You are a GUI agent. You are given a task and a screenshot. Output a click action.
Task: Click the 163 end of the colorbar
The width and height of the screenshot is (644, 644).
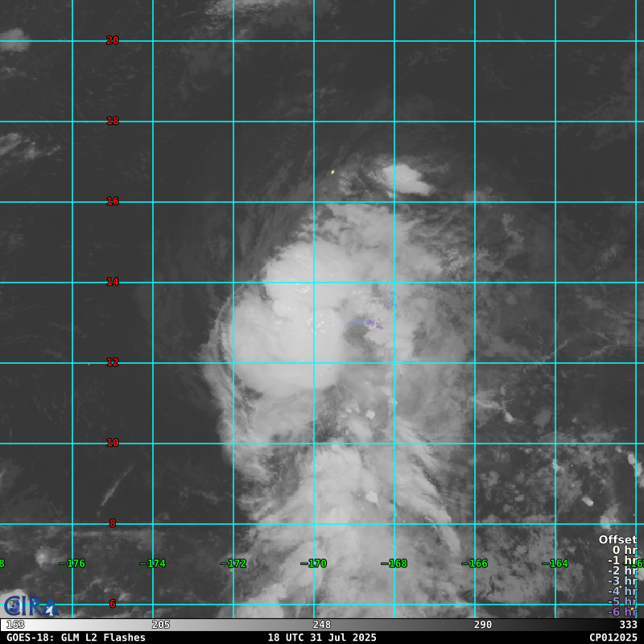(15, 625)
